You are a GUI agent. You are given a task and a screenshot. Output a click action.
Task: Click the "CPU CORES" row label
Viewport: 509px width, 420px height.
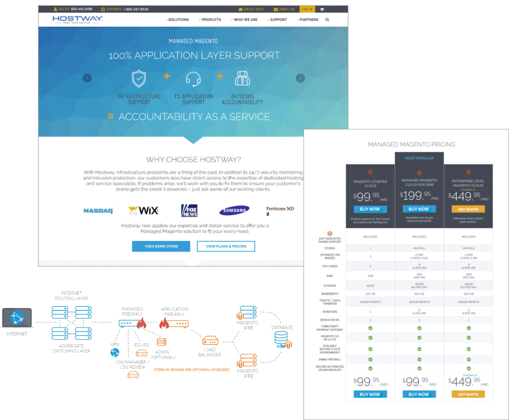330,266
